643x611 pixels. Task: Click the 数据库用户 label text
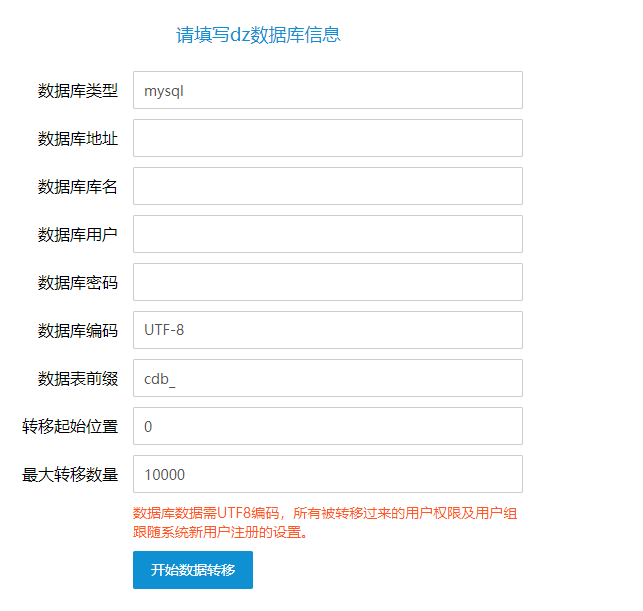pos(78,235)
